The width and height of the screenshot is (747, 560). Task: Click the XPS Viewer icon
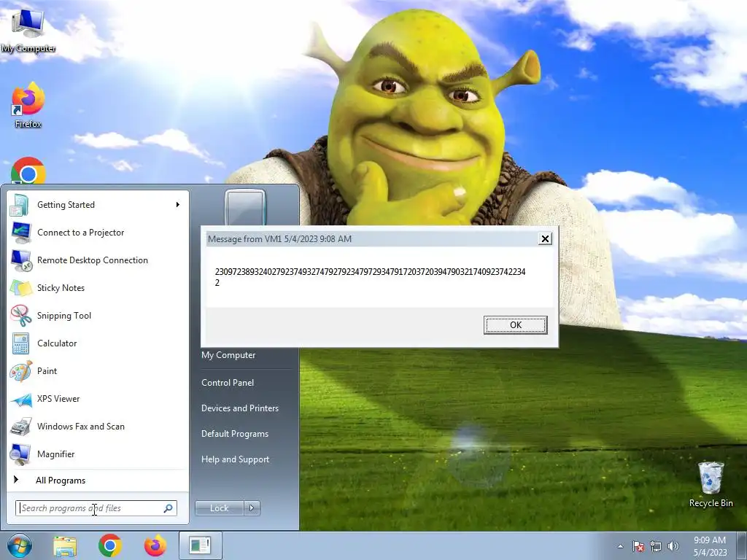click(x=20, y=399)
